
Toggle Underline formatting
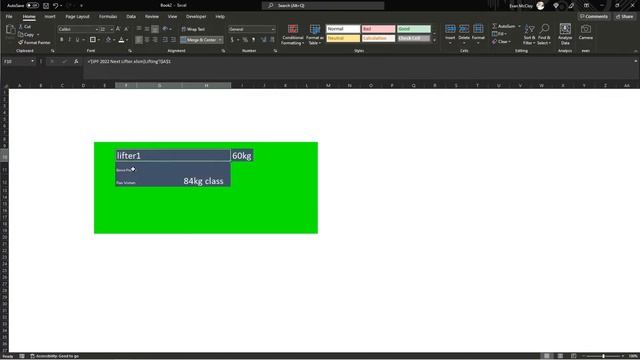point(77,40)
